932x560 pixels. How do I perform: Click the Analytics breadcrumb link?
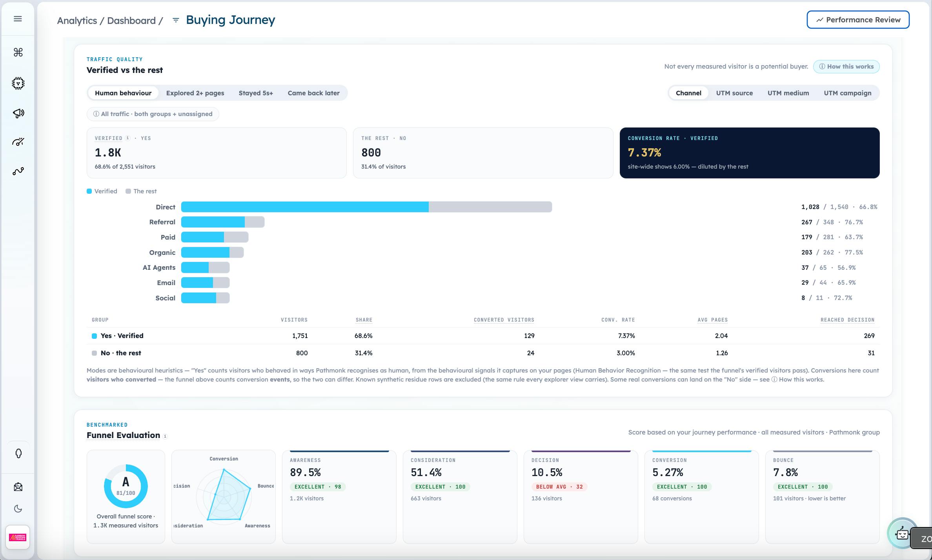(x=77, y=20)
